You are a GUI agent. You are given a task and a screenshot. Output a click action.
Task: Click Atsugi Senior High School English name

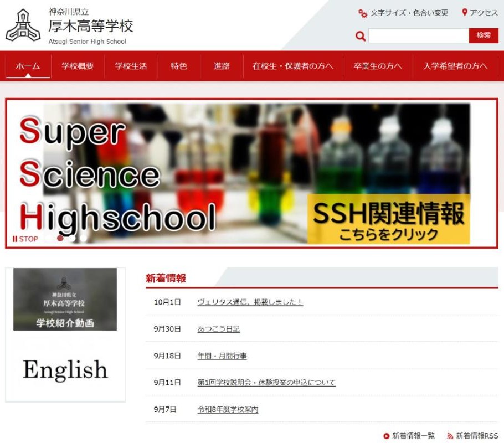[87, 42]
